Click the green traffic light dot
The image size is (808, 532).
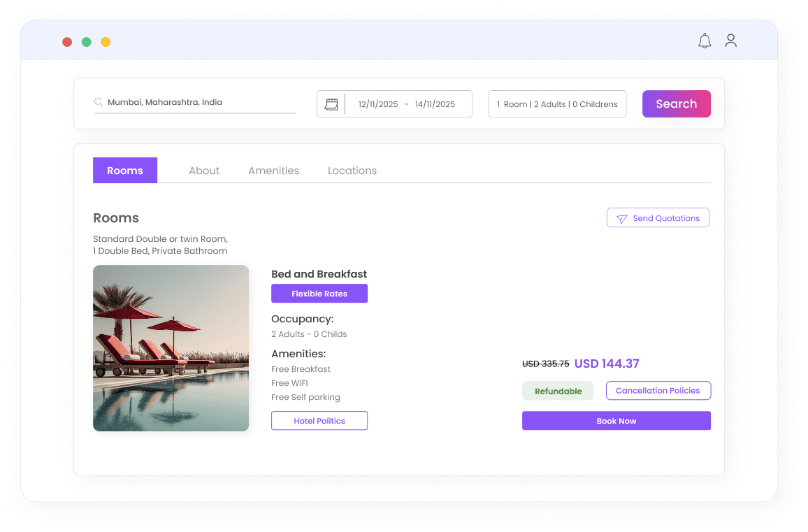pyautogui.click(x=86, y=42)
